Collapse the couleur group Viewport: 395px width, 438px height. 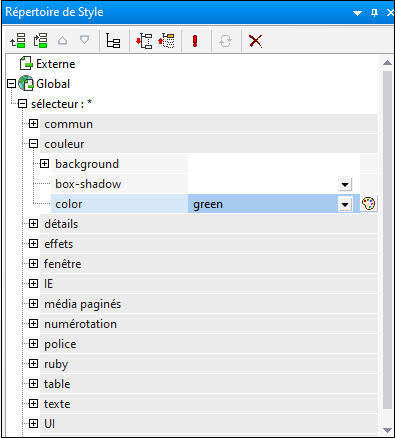tap(33, 144)
